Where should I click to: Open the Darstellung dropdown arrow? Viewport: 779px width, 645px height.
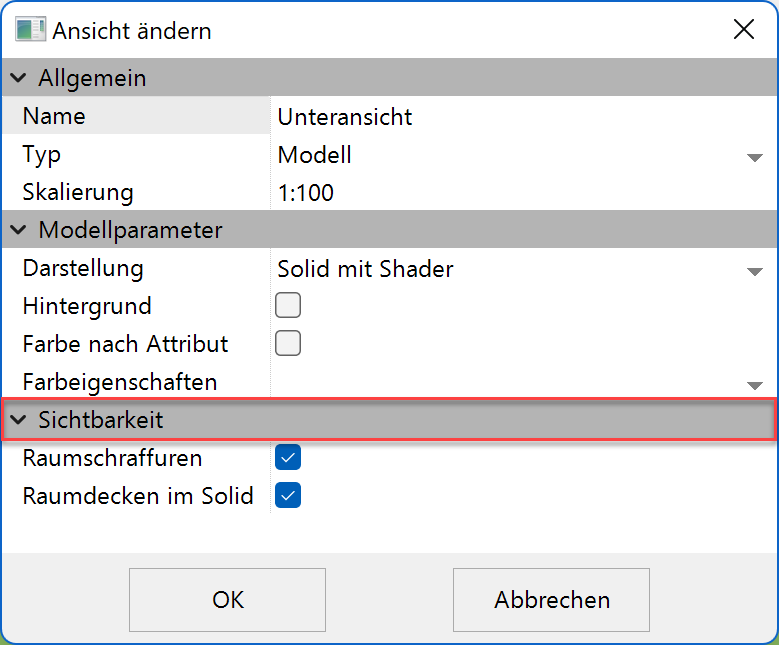tap(754, 271)
